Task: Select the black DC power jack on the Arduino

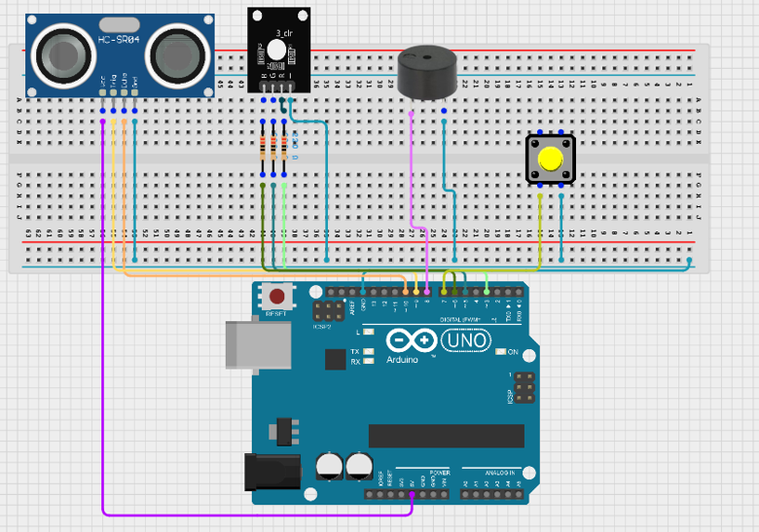Action: tap(272, 472)
